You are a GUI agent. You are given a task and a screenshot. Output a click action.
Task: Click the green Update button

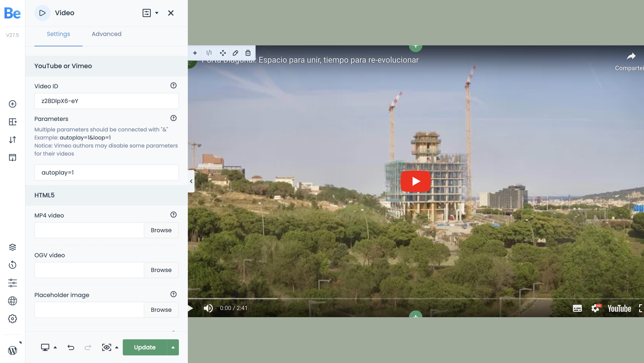point(145,347)
